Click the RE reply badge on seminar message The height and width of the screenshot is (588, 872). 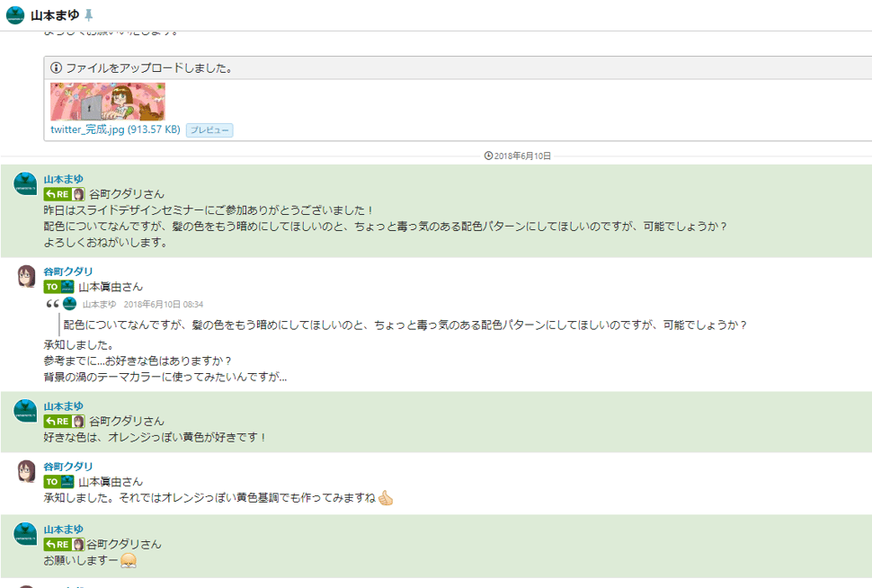[x=58, y=194]
